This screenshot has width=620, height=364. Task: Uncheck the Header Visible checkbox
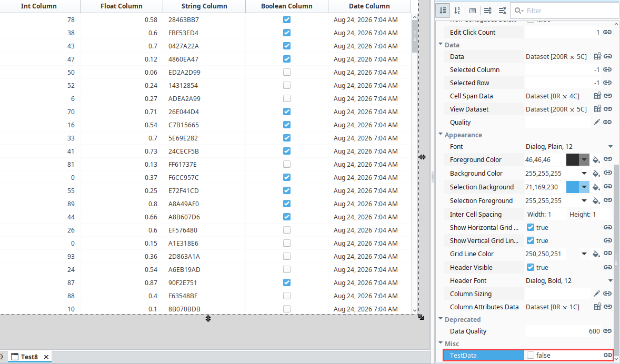point(531,268)
